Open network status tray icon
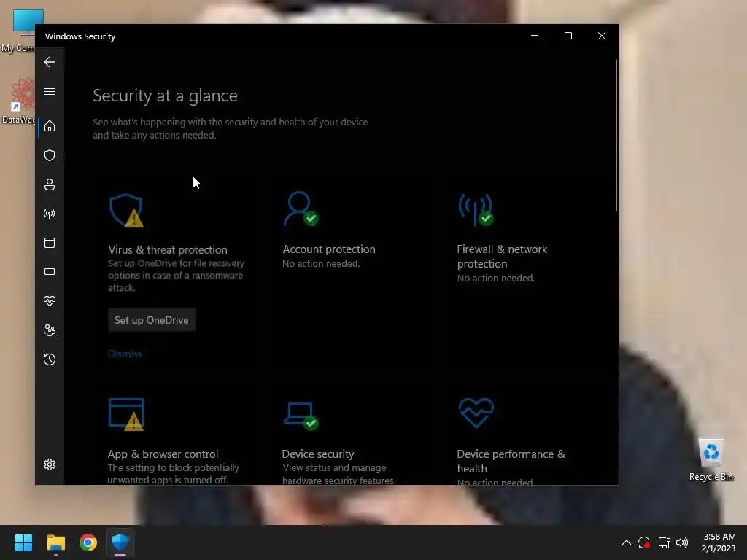 [x=664, y=542]
